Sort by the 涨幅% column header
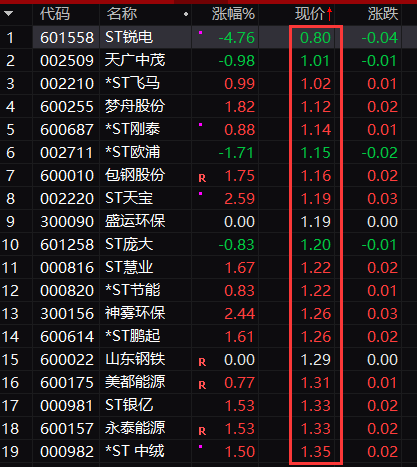Image resolution: width=417 pixels, height=467 pixels. (233, 14)
